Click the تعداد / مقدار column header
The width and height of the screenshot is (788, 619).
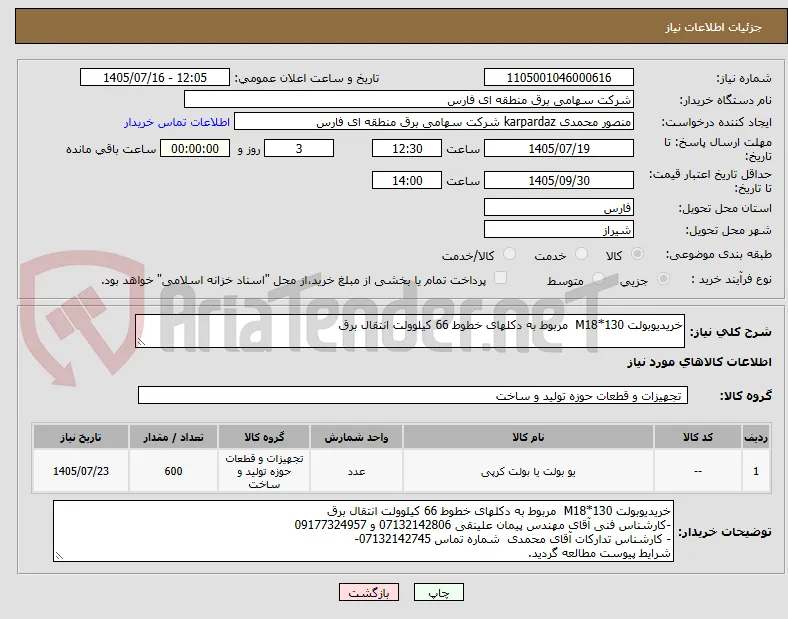click(x=173, y=437)
